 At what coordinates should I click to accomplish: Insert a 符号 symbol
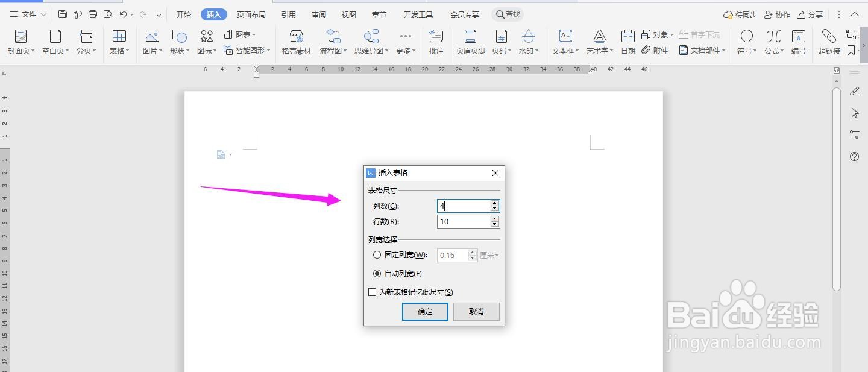pos(747,42)
